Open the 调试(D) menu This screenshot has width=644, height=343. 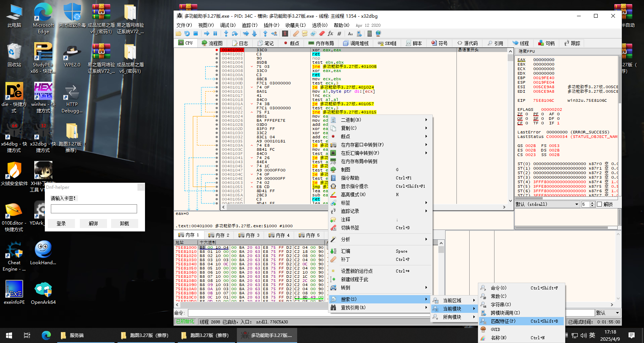click(228, 25)
